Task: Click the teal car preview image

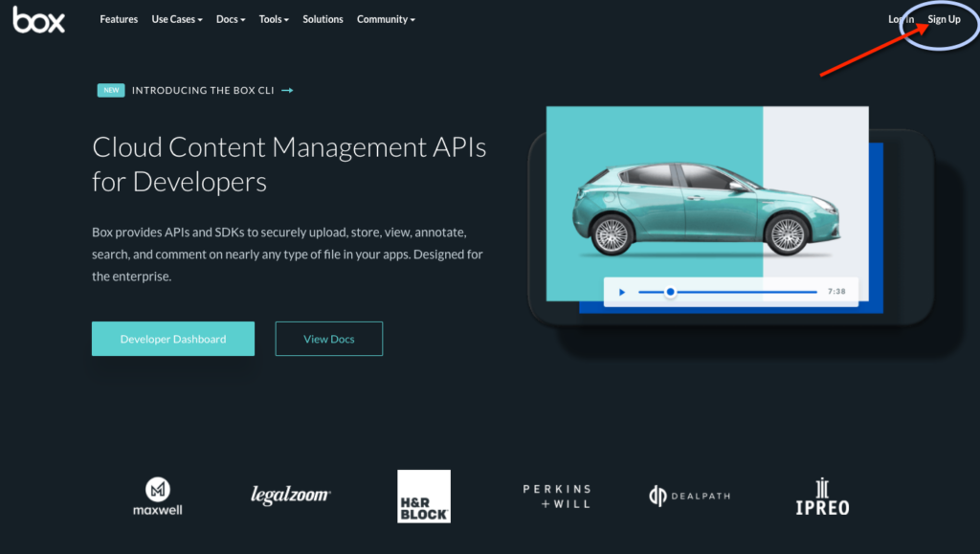Action: [x=707, y=210]
